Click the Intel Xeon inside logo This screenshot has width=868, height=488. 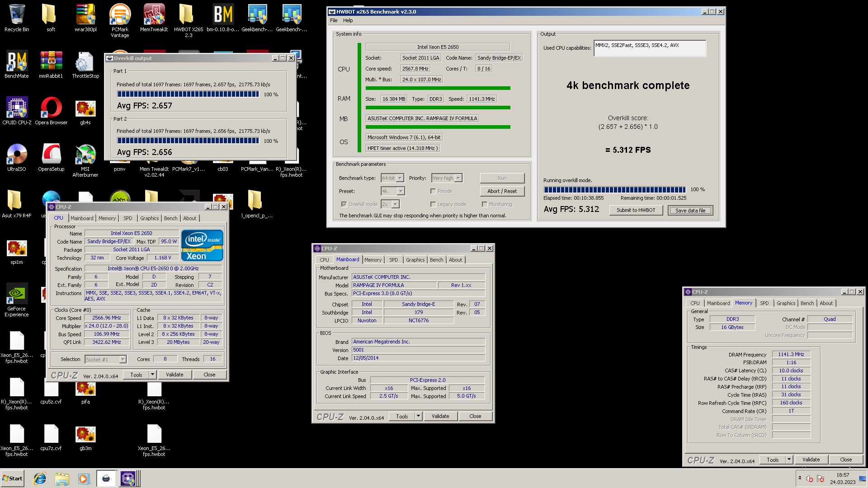(x=202, y=245)
